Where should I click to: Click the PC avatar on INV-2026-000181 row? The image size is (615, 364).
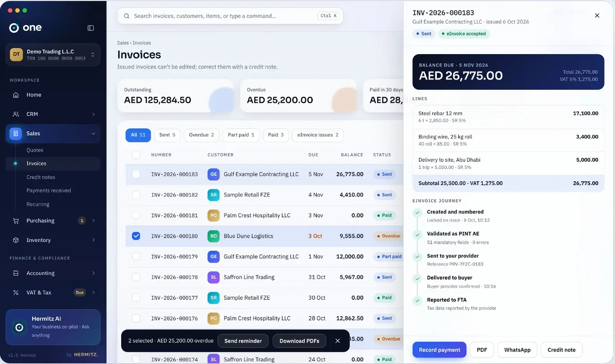tap(214, 215)
